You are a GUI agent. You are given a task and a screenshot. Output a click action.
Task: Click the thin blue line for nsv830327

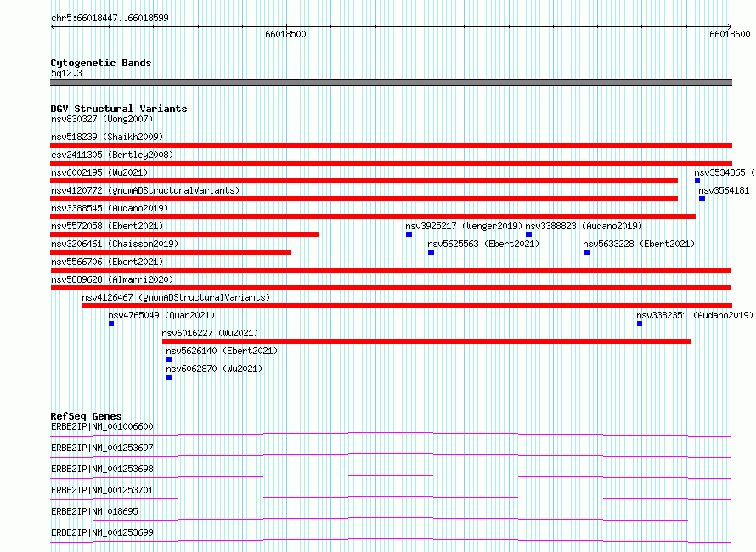tap(391, 127)
